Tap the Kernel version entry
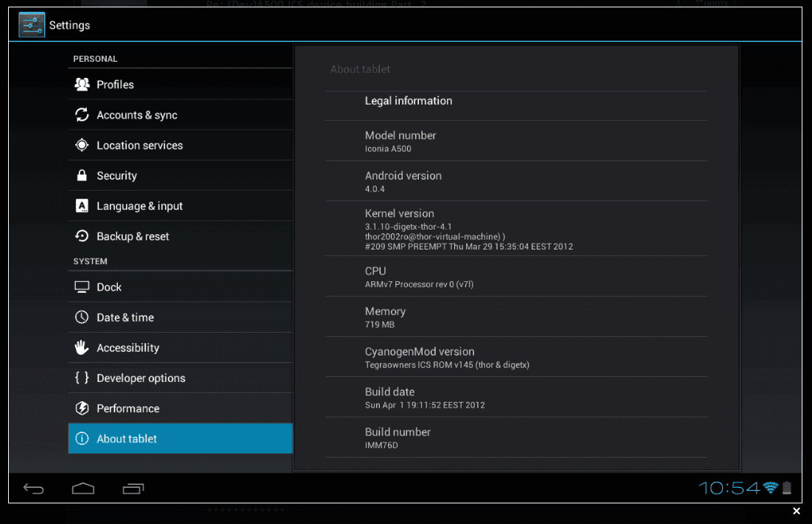Screen dimensions: 812x524 (516, 228)
